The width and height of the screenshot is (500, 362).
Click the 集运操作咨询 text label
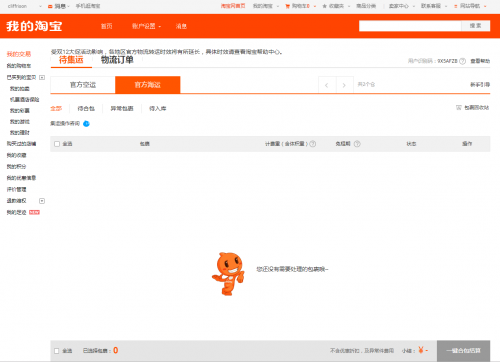[65, 124]
